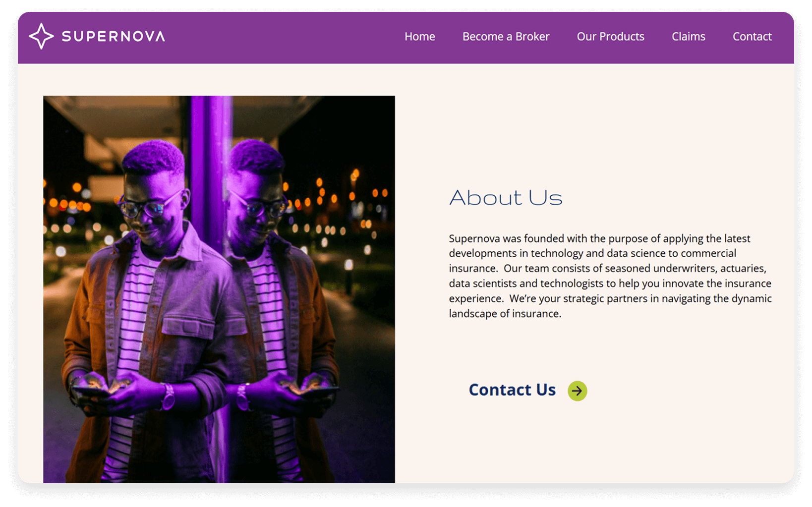This screenshot has width=812, height=507.
Task: Open the Home menu item
Action: 419,37
